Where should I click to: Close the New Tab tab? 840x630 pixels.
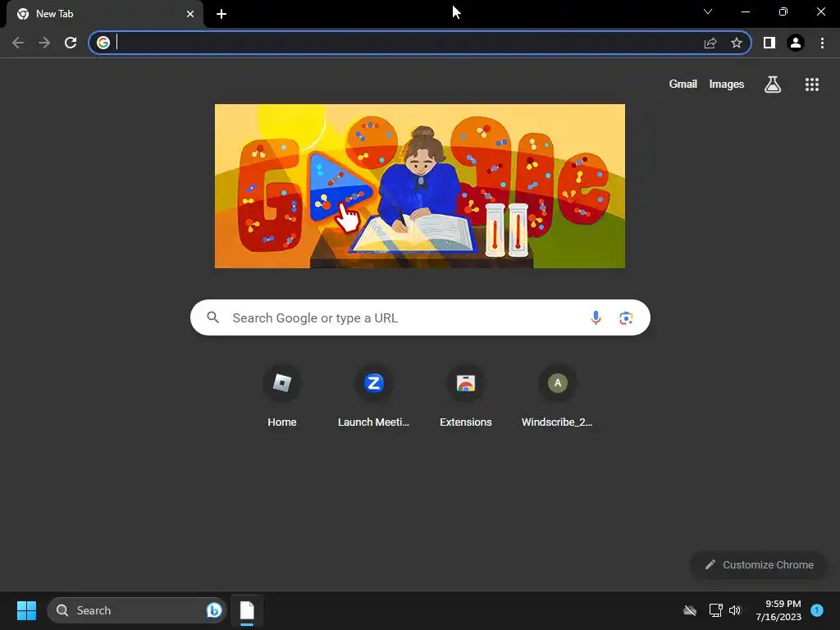click(190, 14)
